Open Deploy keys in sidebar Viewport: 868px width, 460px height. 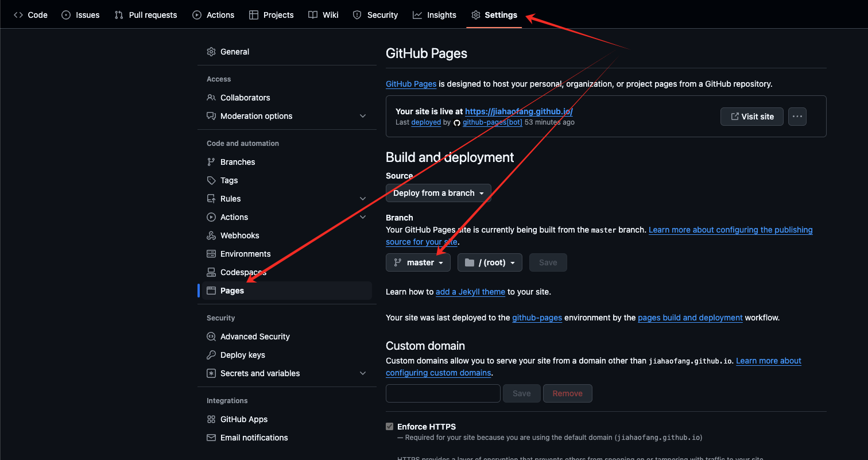pyautogui.click(x=287, y=355)
